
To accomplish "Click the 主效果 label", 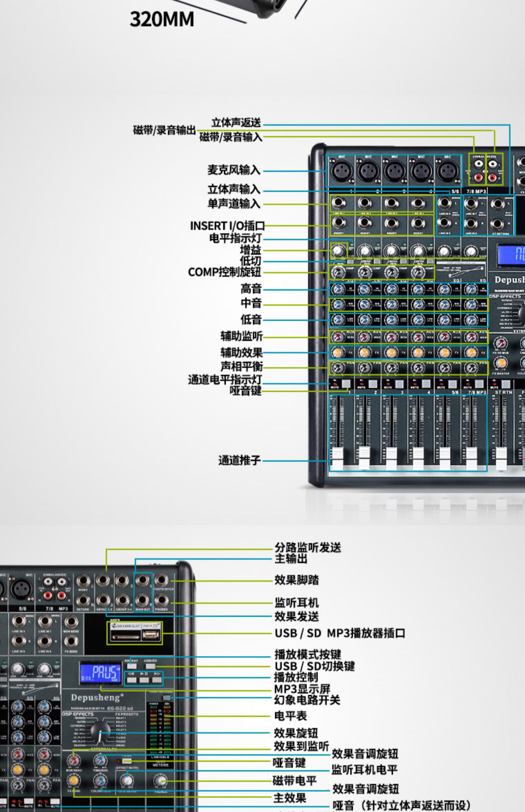I will pos(290,798).
